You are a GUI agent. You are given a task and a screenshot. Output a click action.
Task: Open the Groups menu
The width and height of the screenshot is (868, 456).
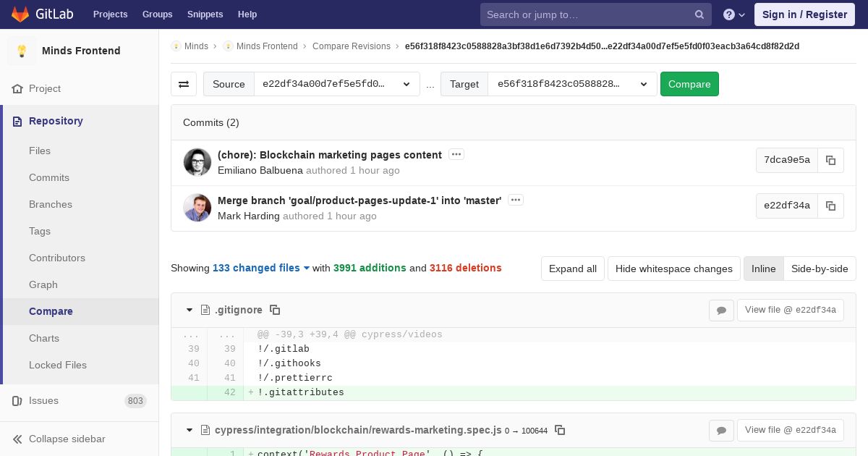[x=157, y=14]
